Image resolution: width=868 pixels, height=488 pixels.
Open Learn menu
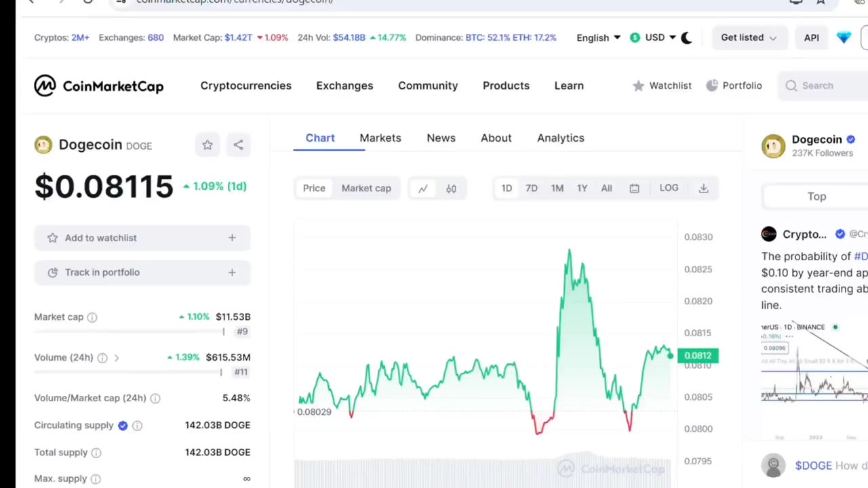[x=569, y=86]
